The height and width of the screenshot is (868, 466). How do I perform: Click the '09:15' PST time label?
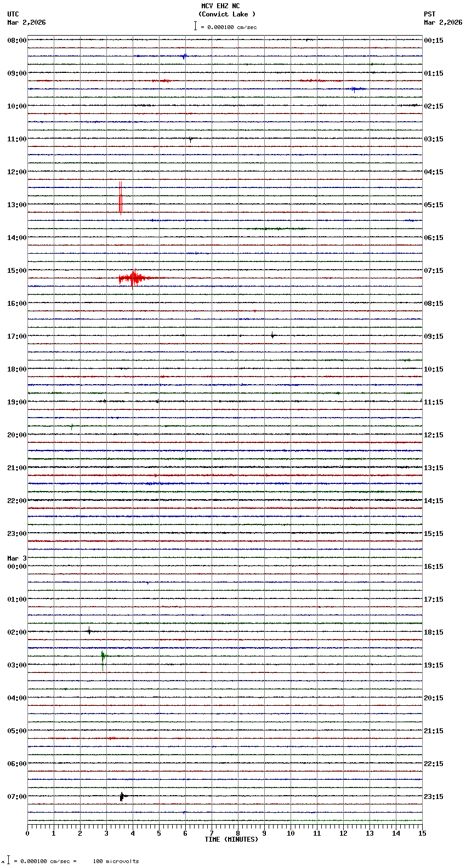point(434,336)
